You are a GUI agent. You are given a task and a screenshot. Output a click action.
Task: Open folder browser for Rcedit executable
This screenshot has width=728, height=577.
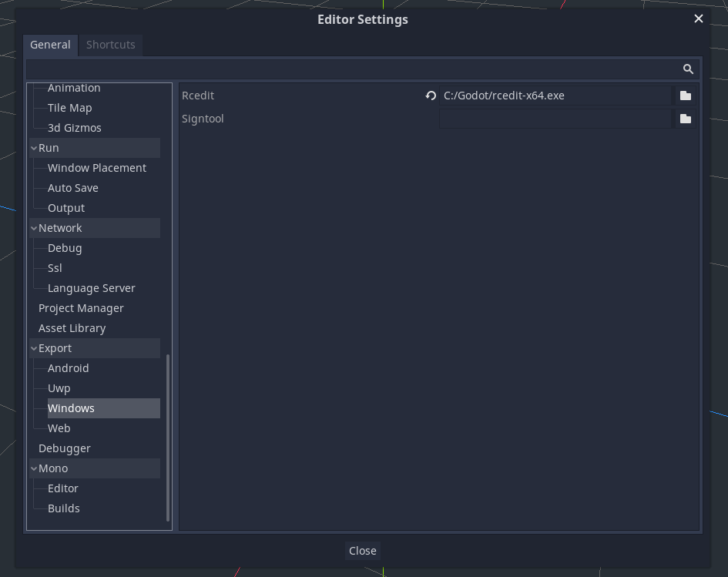(685, 95)
